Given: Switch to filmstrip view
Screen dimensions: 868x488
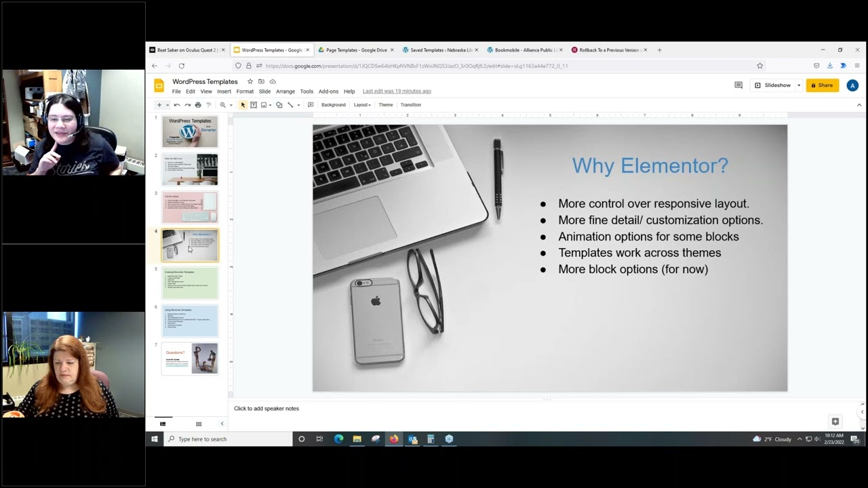Looking at the screenshot, I should [x=163, y=424].
